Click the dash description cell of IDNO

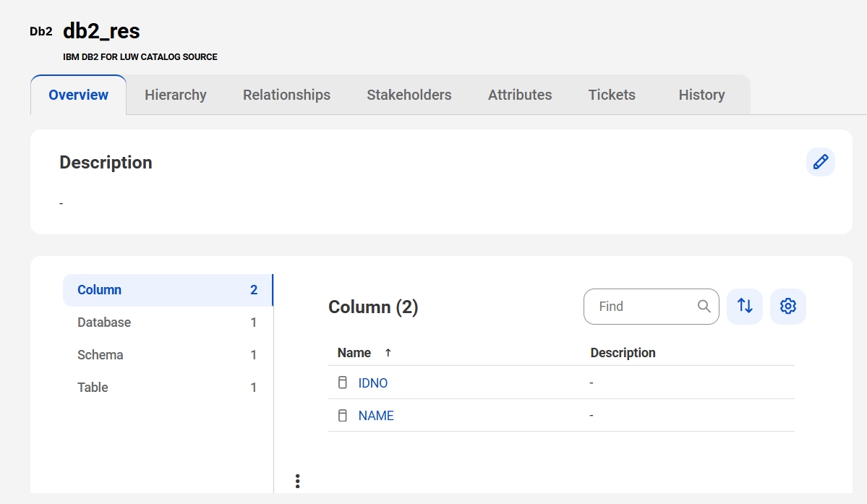click(591, 383)
